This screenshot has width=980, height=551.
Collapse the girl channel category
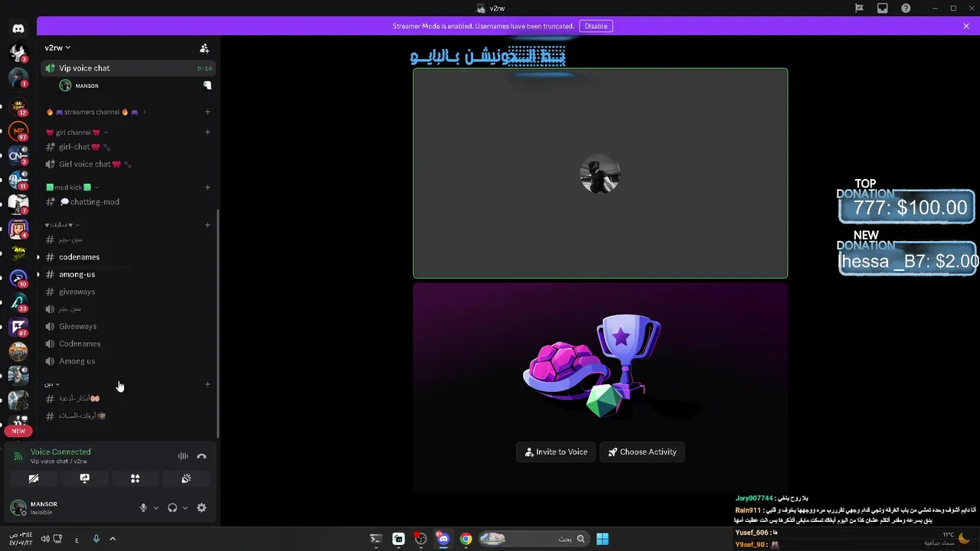point(77,132)
